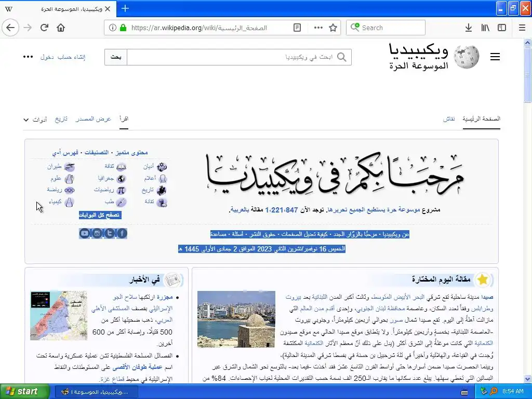Toggle reader view icon in the address bar
532x399 pixels.
[297, 28]
